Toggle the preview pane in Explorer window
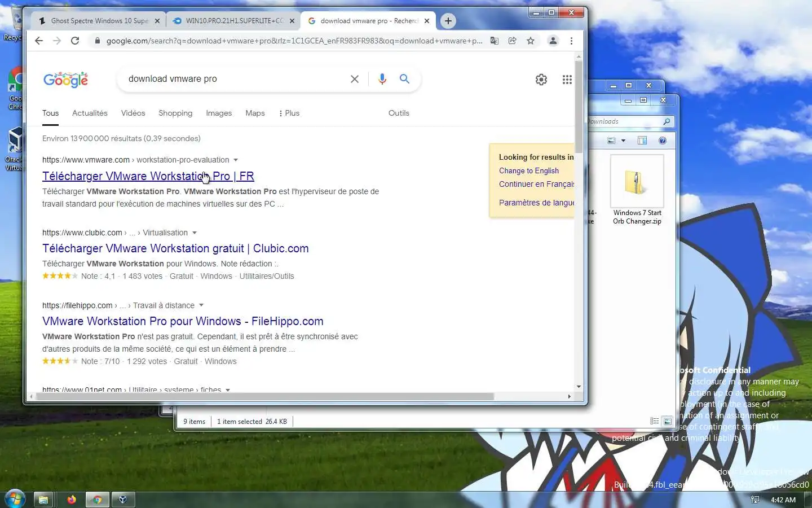This screenshot has height=508, width=812. [x=642, y=141]
